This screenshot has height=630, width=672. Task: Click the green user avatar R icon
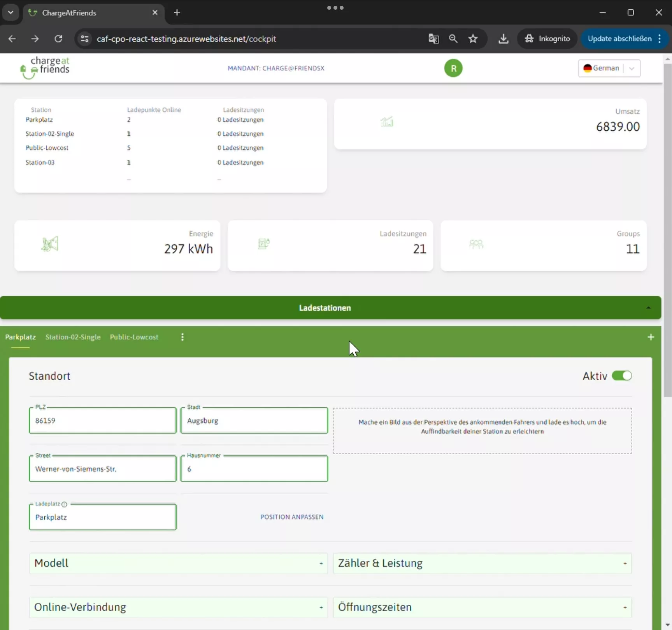[453, 68]
